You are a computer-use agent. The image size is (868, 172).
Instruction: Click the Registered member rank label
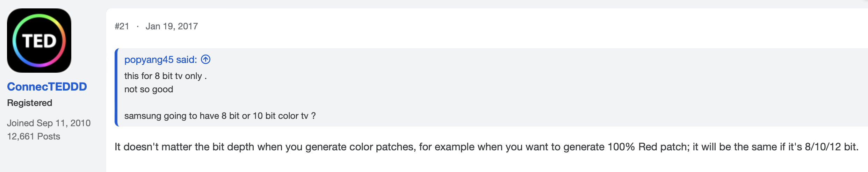[x=30, y=103]
